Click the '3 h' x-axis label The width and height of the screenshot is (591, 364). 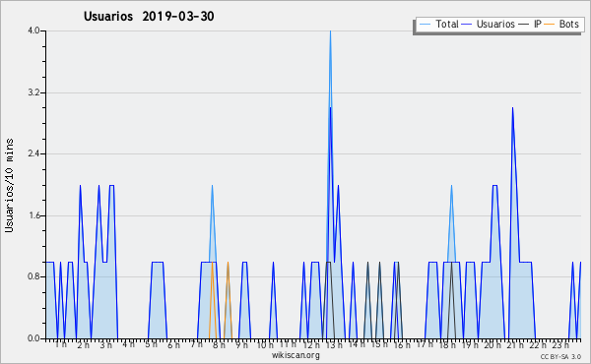[106, 344]
